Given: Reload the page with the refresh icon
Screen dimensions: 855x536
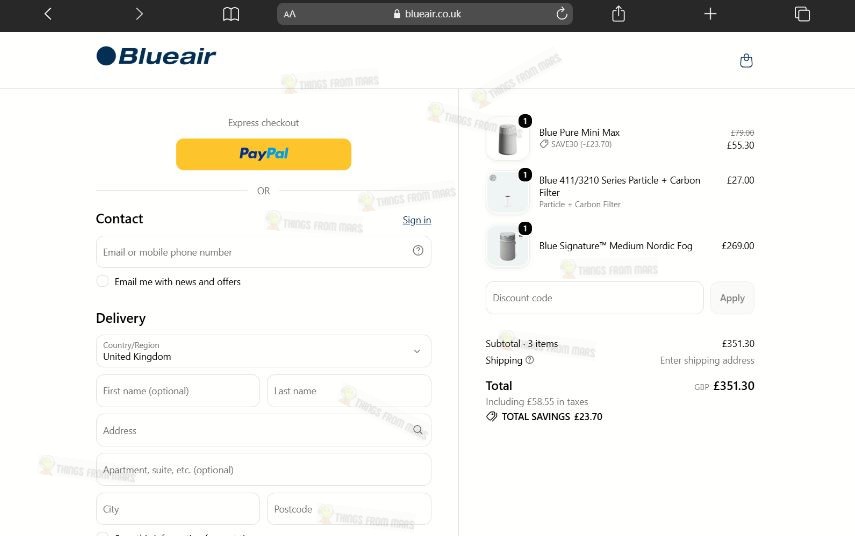Looking at the screenshot, I should pyautogui.click(x=562, y=14).
